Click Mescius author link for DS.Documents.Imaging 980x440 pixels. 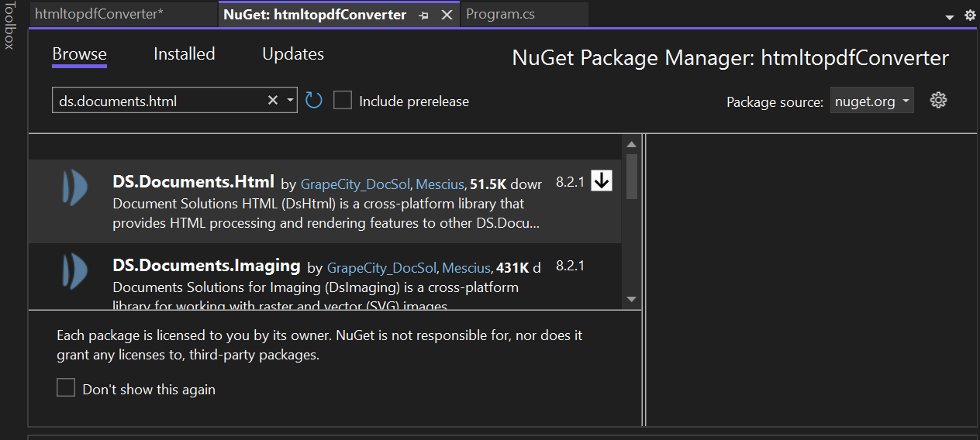click(466, 268)
